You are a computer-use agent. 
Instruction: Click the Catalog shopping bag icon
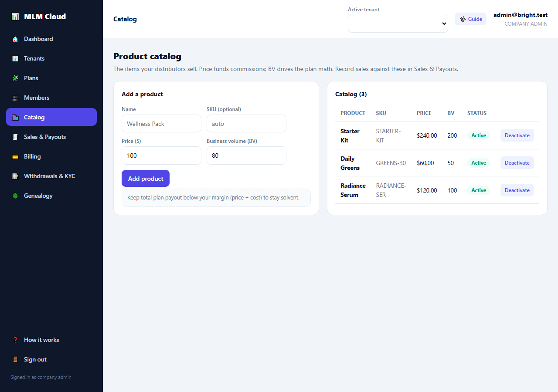click(15, 117)
